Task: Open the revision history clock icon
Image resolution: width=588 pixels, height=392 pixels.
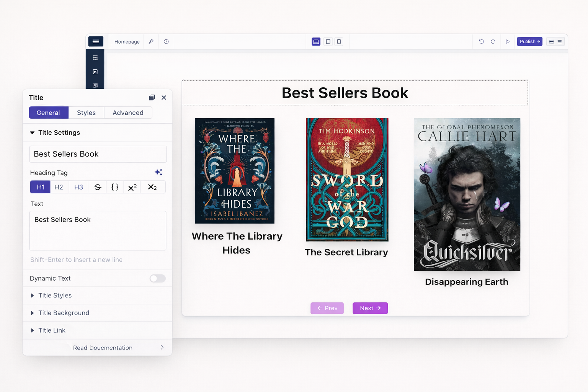Action: 166,42
